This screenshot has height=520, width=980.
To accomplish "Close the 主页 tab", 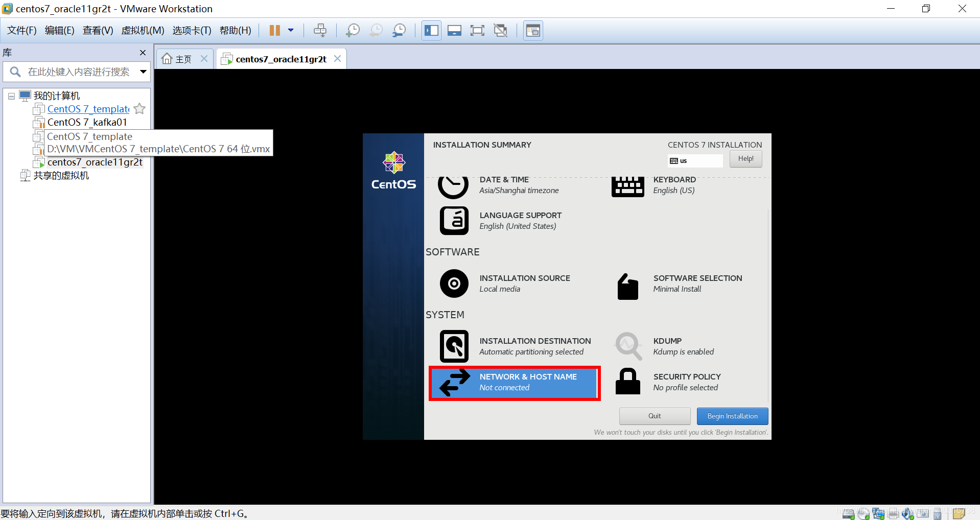I will point(204,59).
